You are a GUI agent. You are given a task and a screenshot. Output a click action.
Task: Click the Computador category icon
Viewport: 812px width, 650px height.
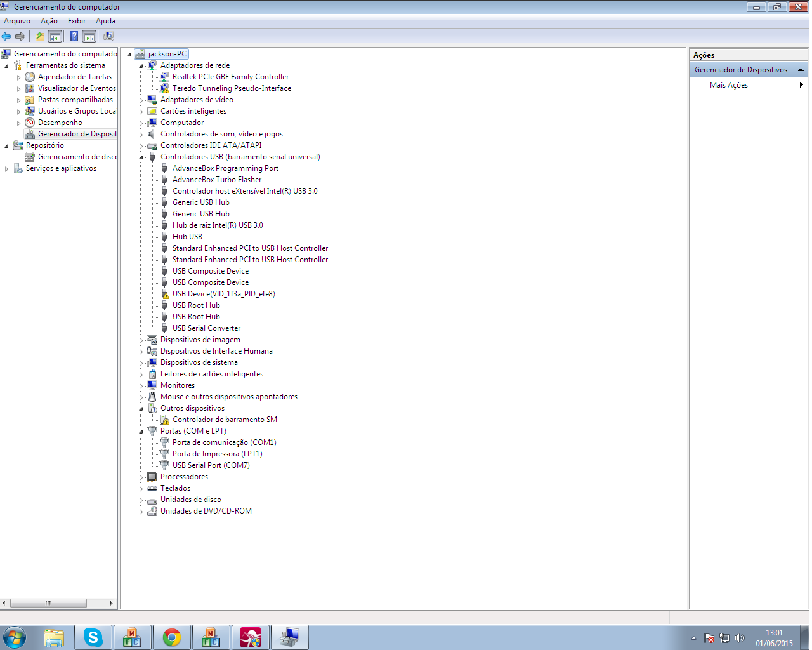(152, 123)
